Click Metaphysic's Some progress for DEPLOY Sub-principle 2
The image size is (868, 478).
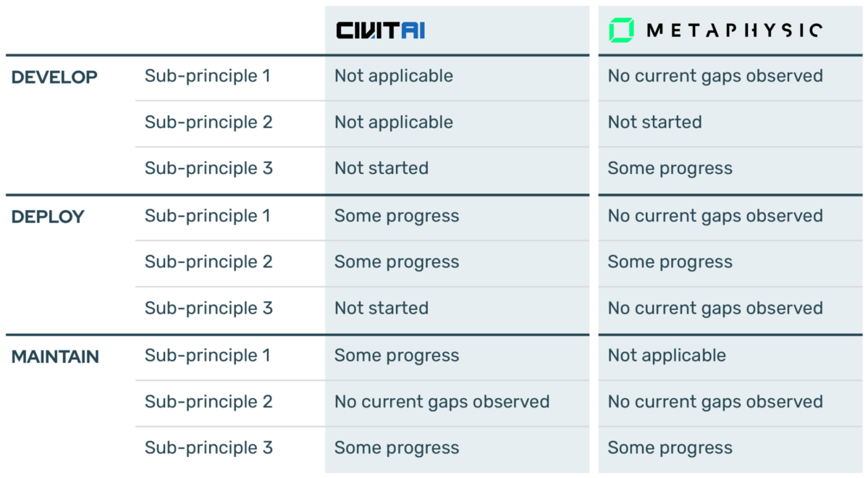pyautogui.click(x=670, y=262)
